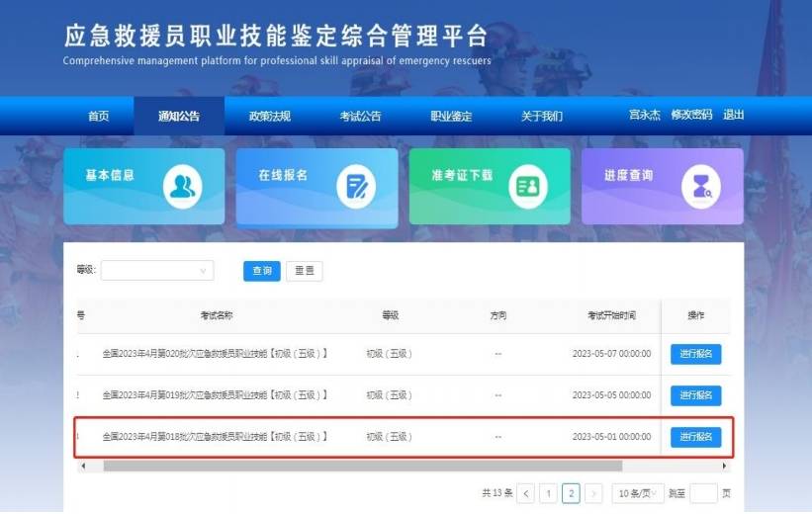Click the 基本信息 user icon
Viewport: 812px width, 514px height.
[181, 186]
